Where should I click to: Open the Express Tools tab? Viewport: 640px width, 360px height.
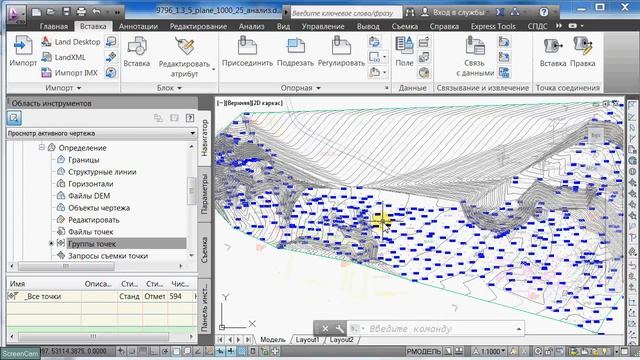493,26
